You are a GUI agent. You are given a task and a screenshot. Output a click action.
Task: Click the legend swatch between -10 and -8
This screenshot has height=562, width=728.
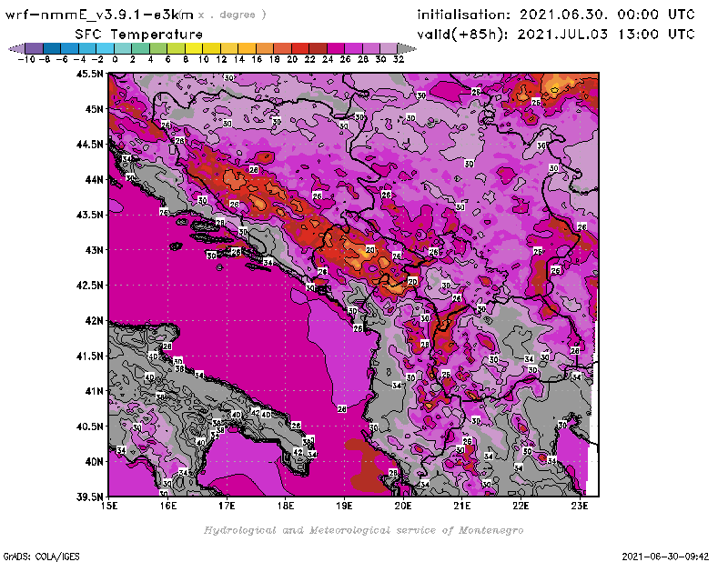[35, 48]
